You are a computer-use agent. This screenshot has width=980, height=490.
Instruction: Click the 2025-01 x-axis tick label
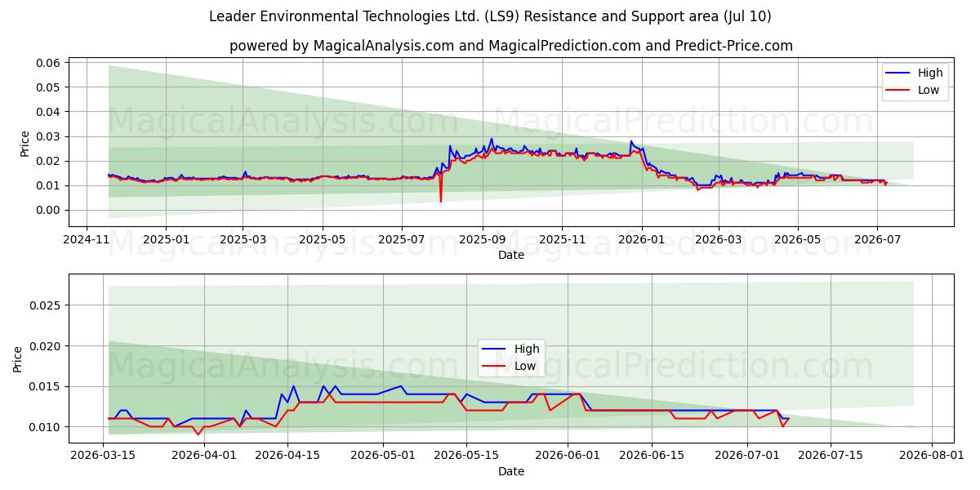tap(166, 240)
